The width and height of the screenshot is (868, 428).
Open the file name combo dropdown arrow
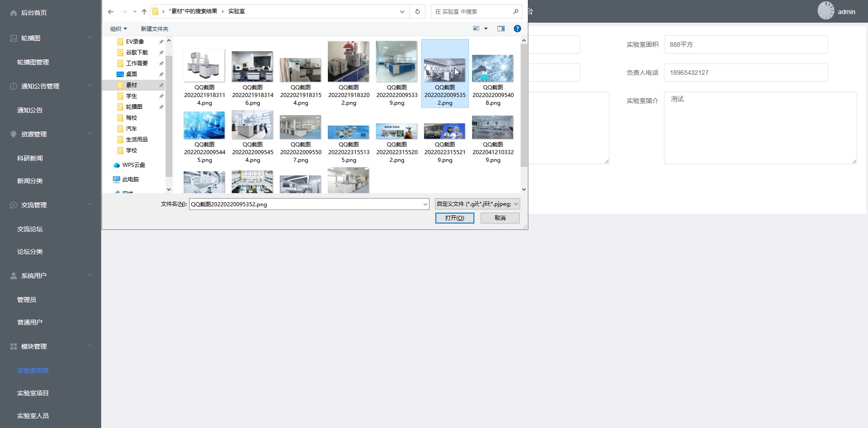(425, 204)
